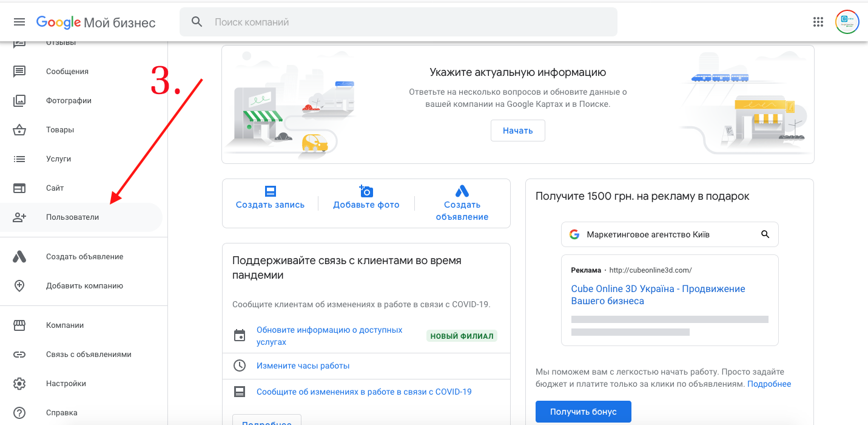Click the Пользователи add-person icon

(19, 217)
